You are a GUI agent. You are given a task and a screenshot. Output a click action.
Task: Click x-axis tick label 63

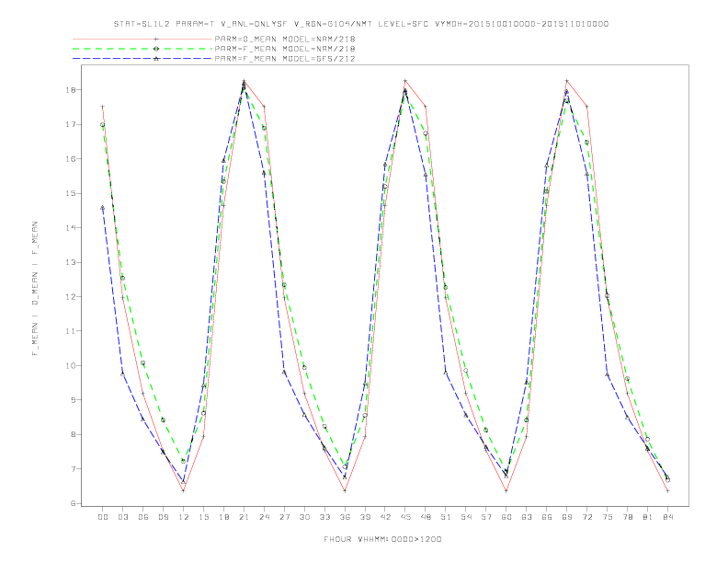click(527, 517)
